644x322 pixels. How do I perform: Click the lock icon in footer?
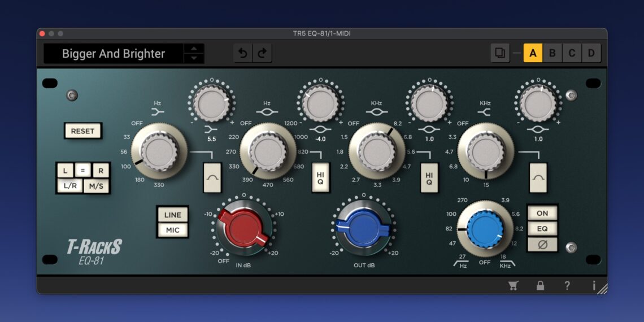point(540,285)
